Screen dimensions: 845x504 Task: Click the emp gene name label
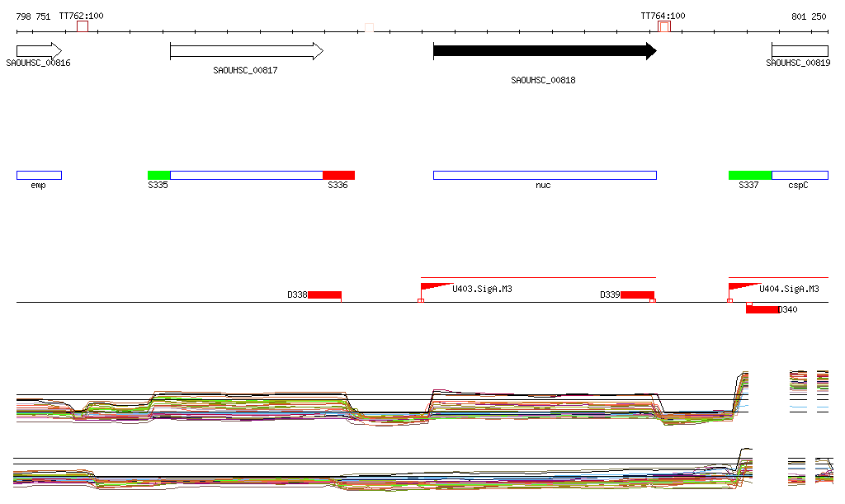[38, 186]
